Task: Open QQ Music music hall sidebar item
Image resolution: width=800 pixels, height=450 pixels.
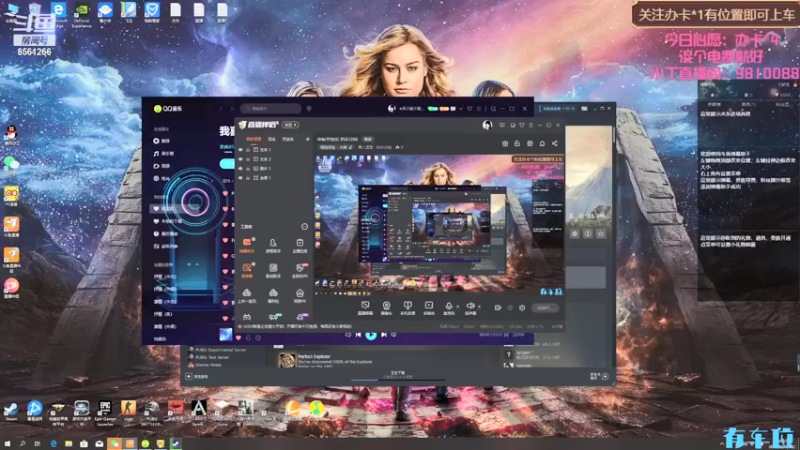Action: tap(164, 154)
